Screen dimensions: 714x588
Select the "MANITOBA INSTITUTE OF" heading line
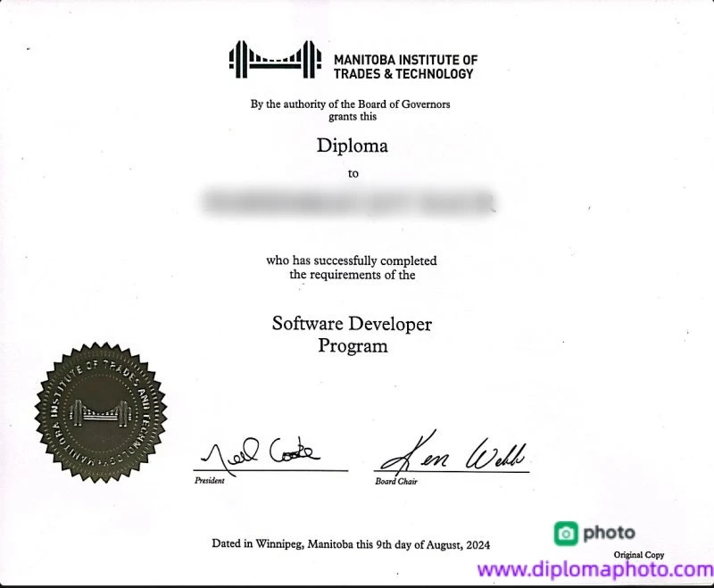coord(406,60)
